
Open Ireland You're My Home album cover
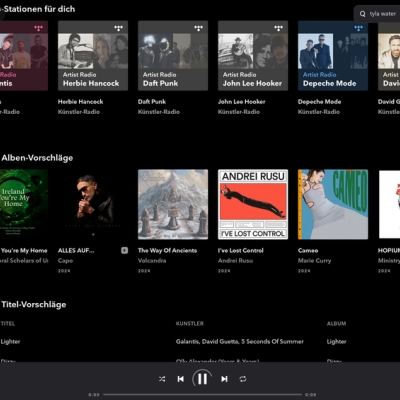click(24, 204)
